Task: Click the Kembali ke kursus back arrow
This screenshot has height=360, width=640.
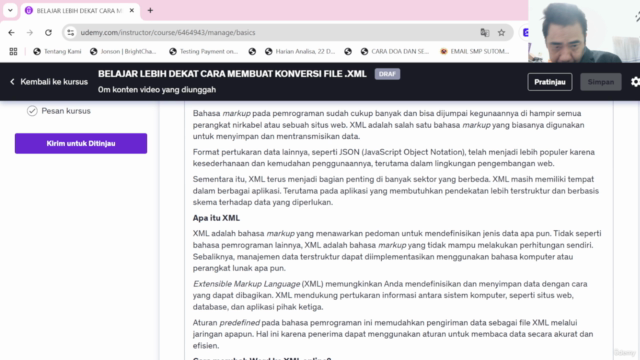Action: pyautogui.click(x=12, y=82)
